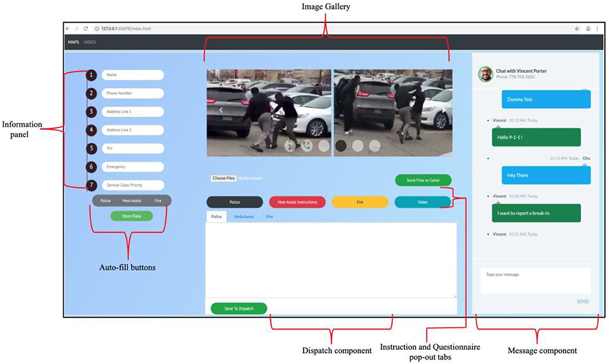Select the 'Hey There' chat bubble
The height and width of the screenshot is (364, 611).
546,175
